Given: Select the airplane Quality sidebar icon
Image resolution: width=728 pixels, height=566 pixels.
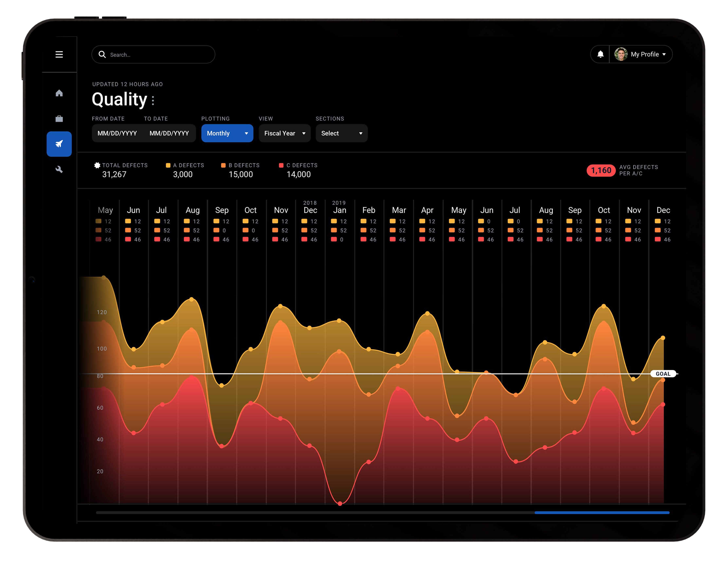Looking at the screenshot, I should pos(59,144).
